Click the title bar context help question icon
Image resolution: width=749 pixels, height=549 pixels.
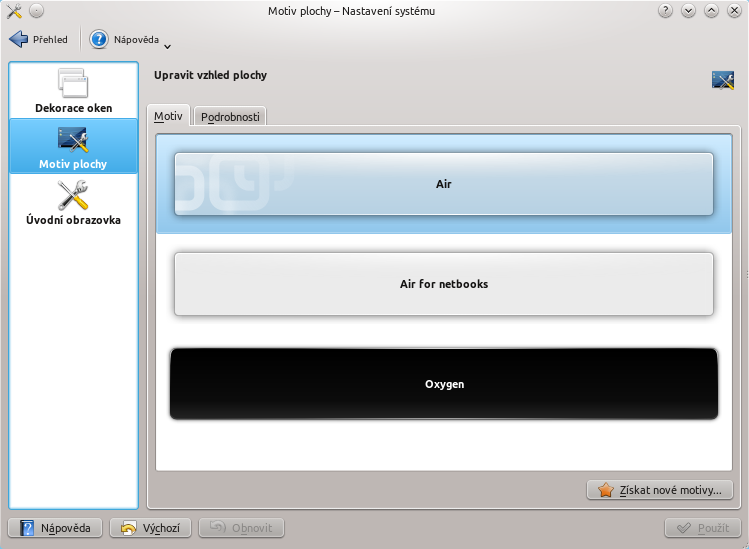665,11
